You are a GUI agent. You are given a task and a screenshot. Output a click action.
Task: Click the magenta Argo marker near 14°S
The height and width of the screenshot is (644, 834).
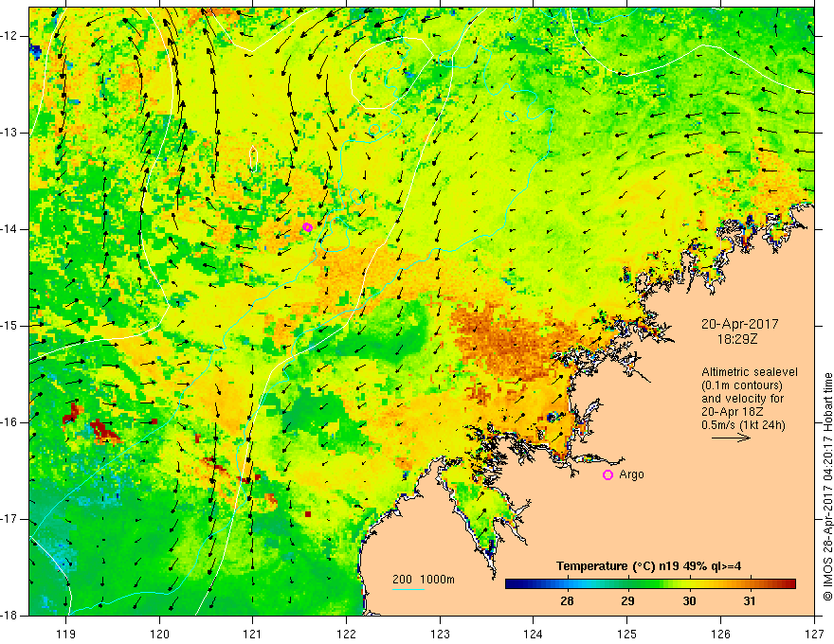point(307,227)
